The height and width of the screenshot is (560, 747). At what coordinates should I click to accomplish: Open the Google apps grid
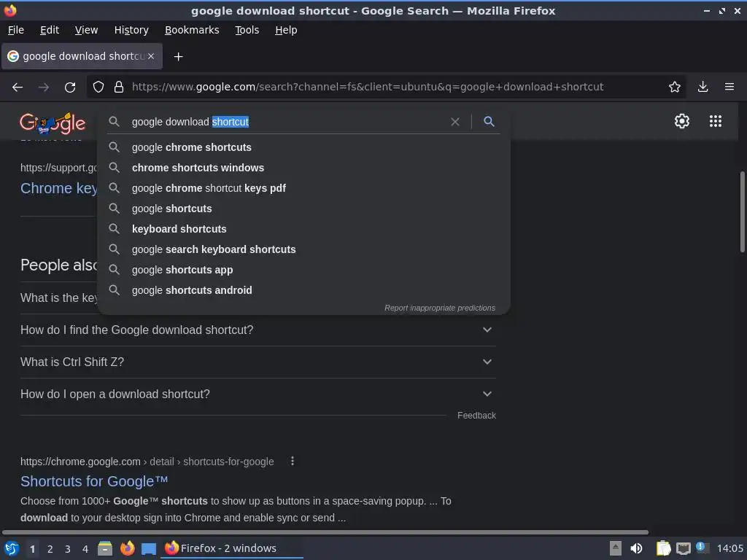pos(715,121)
